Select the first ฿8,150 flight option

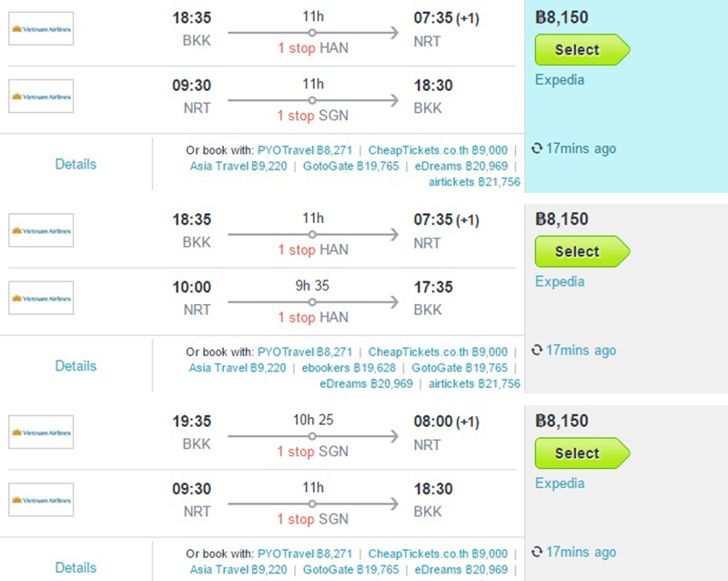point(582,49)
